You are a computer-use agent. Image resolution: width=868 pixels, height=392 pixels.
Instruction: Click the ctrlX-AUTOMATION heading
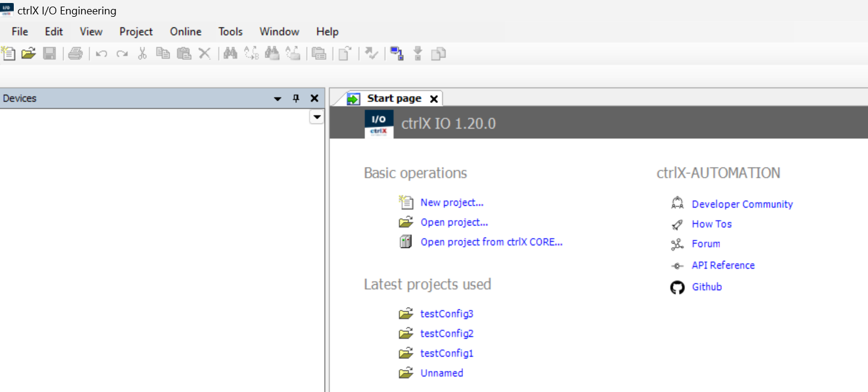click(718, 173)
